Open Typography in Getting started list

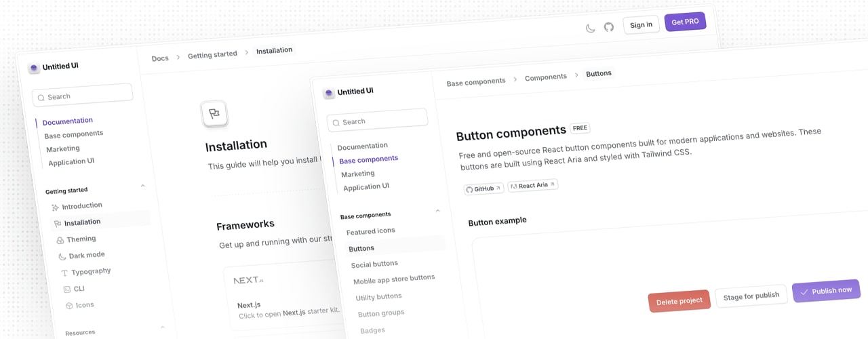tap(85, 272)
